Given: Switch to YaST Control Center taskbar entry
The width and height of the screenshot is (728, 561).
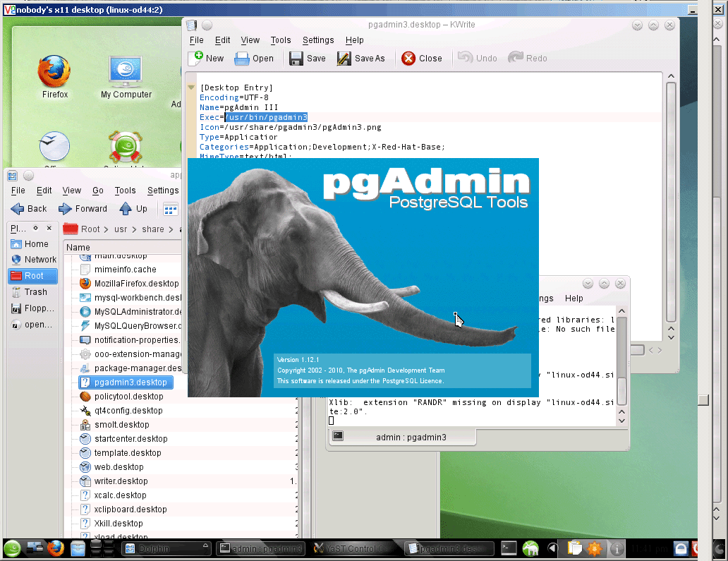Looking at the screenshot, I should tap(355, 548).
